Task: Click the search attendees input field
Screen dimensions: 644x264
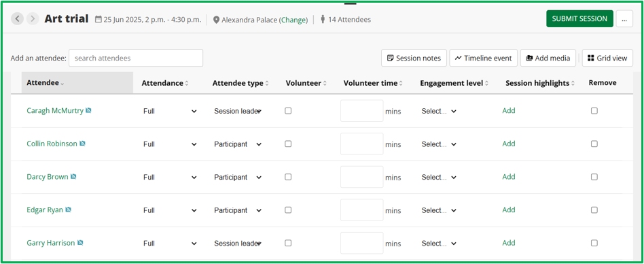Action: 136,58
